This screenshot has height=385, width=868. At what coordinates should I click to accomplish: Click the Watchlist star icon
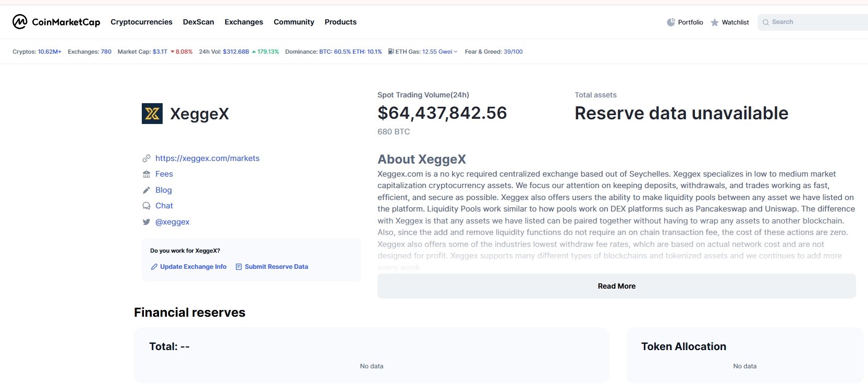coord(715,22)
